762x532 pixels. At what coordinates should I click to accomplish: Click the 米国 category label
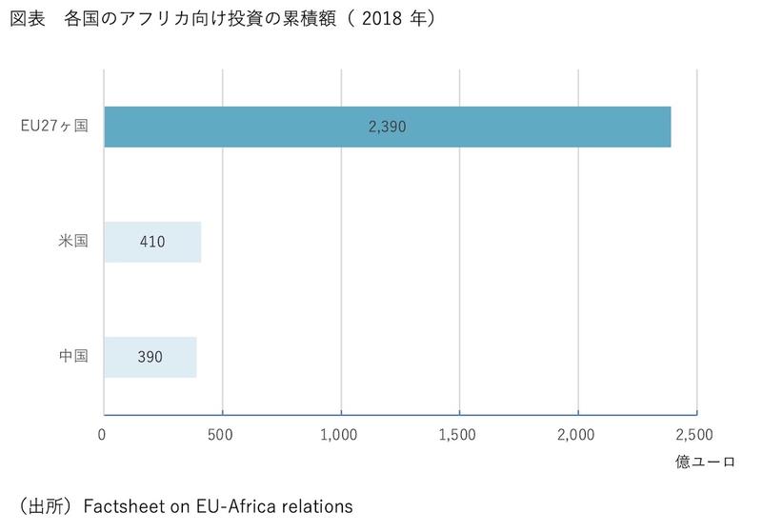72,242
